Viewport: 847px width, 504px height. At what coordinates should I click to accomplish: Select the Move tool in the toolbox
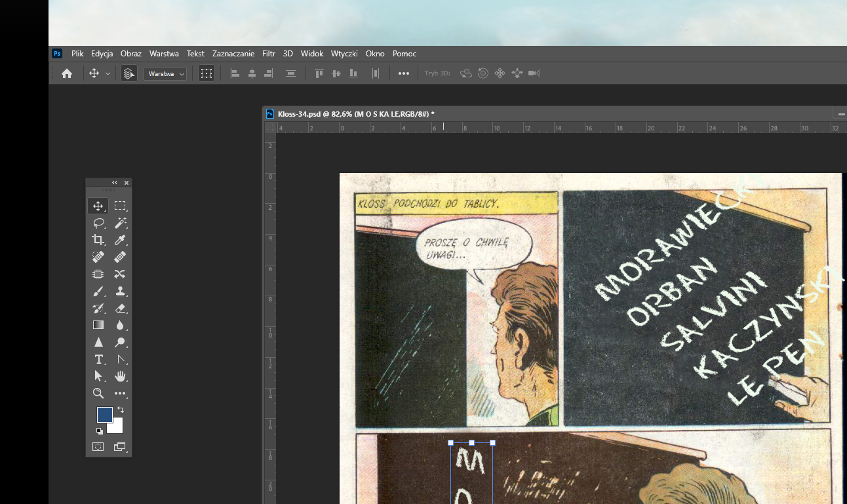(98, 206)
